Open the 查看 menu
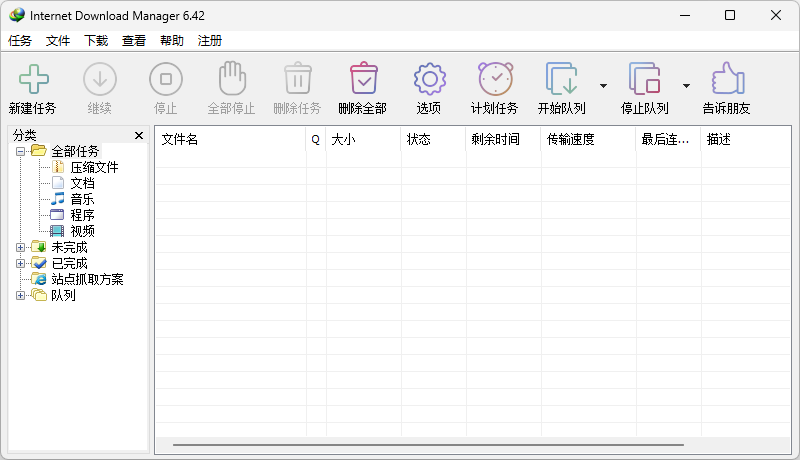The width and height of the screenshot is (800, 460). coord(134,41)
